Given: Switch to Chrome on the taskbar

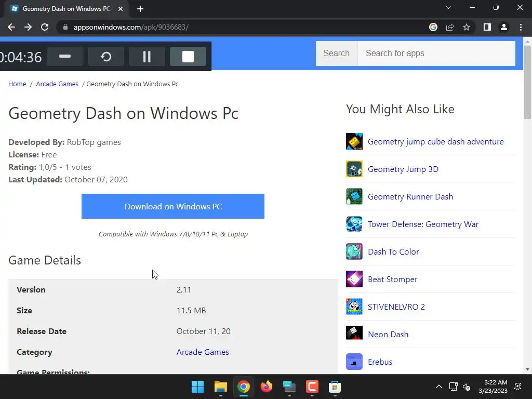Looking at the screenshot, I should [243, 387].
